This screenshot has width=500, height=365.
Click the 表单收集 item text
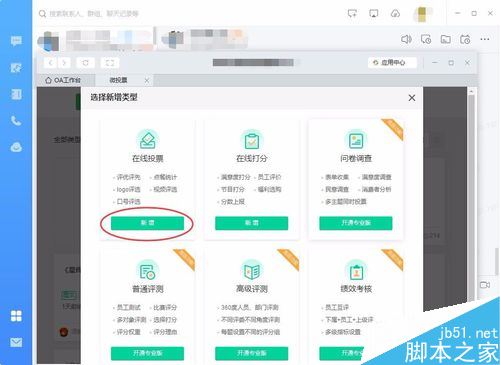click(x=337, y=177)
